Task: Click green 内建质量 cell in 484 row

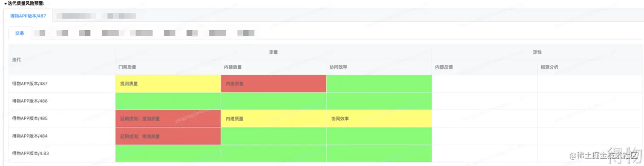Action: 273,136
